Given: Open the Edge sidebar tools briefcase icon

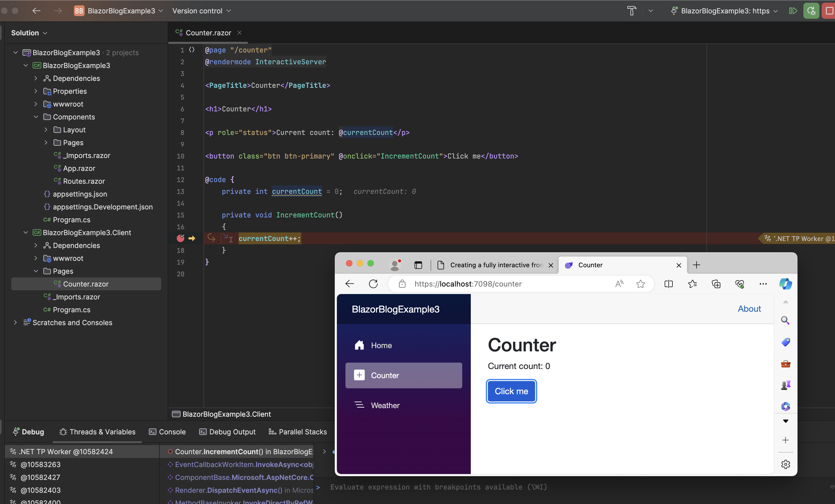Looking at the screenshot, I should [785, 364].
